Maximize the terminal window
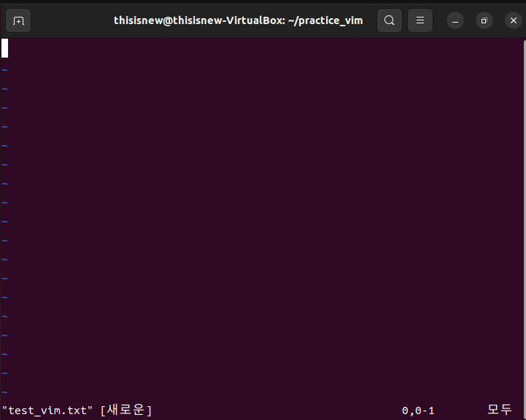Screen dimensions: 526x420 [484, 21]
